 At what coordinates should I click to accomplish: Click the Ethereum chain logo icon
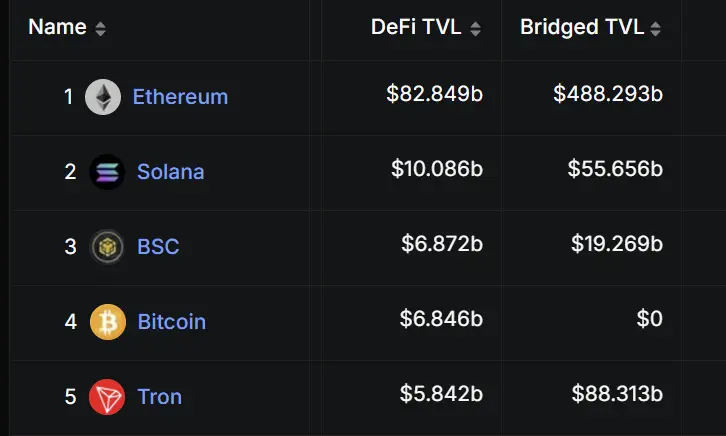point(103,97)
